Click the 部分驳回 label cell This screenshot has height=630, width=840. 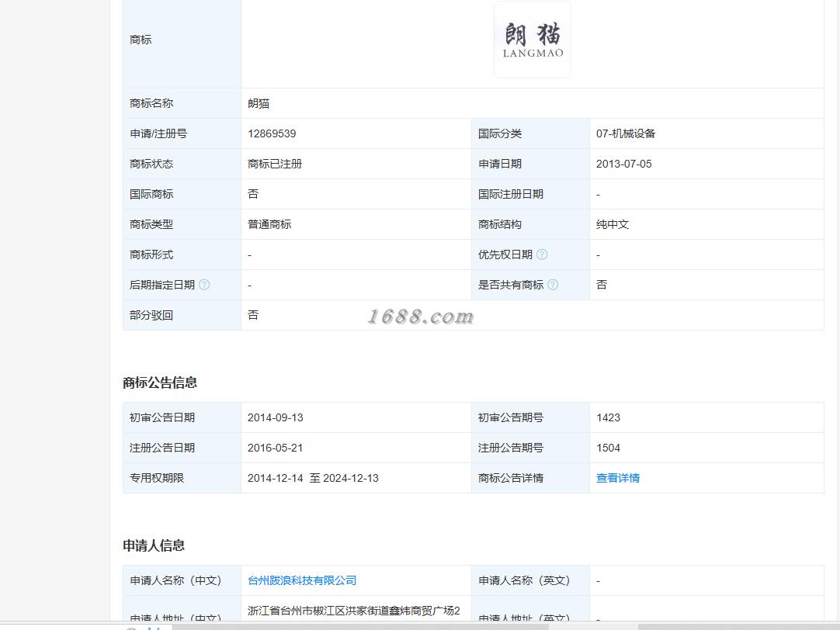pos(182,315)
